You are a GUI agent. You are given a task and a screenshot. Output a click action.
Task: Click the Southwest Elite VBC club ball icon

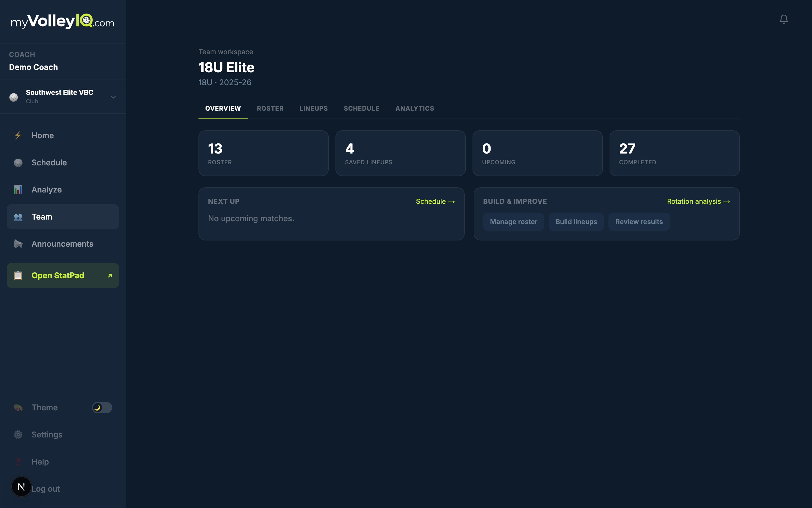point(14,97)
